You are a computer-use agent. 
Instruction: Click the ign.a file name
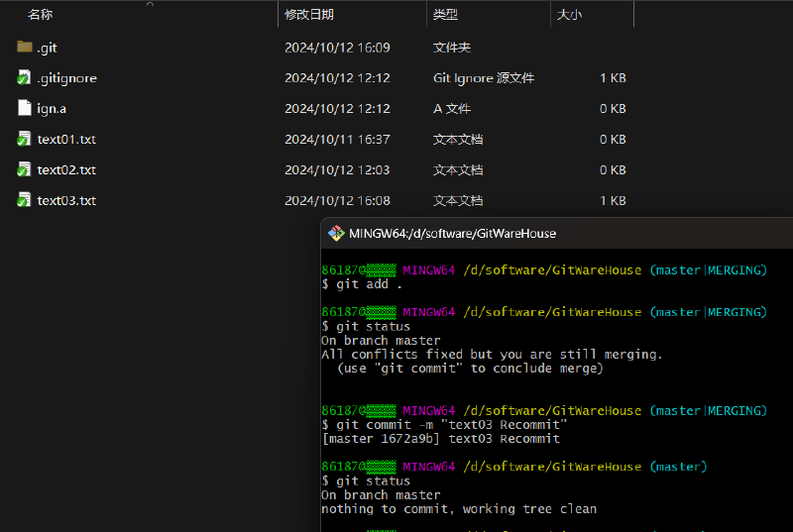[52, 109]
